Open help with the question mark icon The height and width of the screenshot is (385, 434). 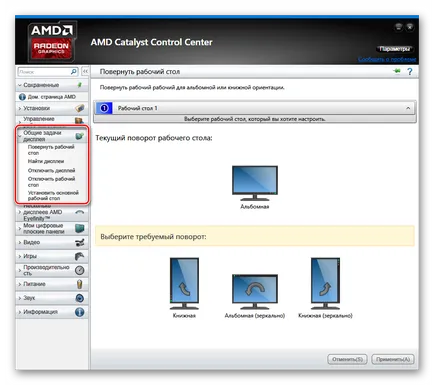410,71
